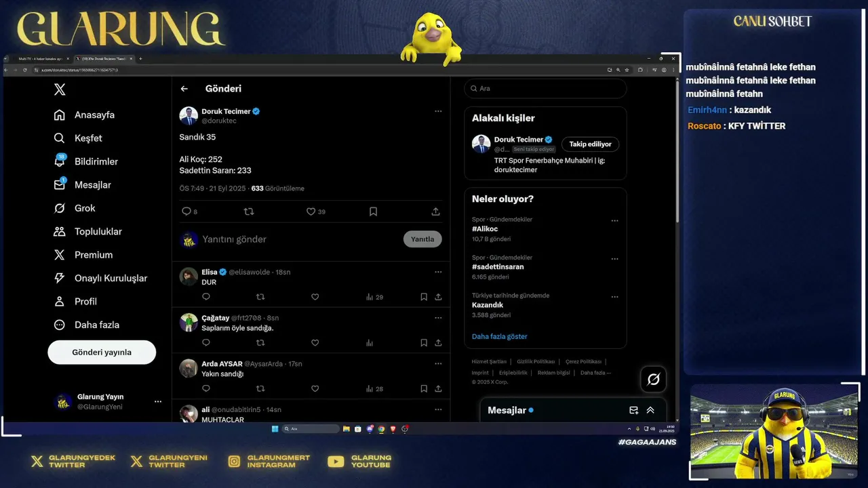Go to Anasayfa in sidebar
The width and height of the screenshot is (868, 488).
pyautogui.click(x=85, y=115)
